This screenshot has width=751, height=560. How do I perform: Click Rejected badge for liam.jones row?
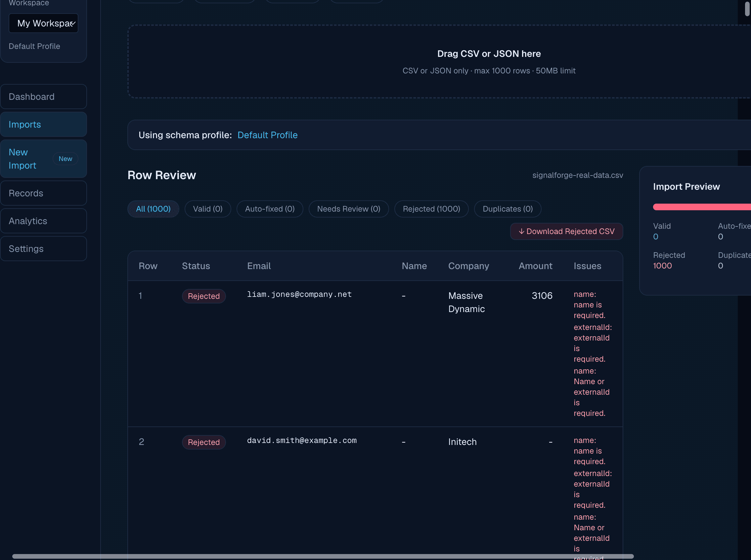pos(203,296)
